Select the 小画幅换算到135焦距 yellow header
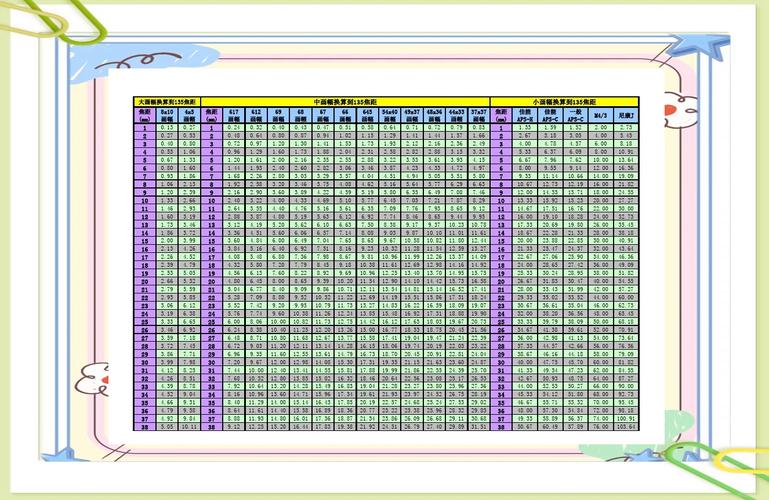This screenshot has width=769, height=500. [x=564, y=102]
